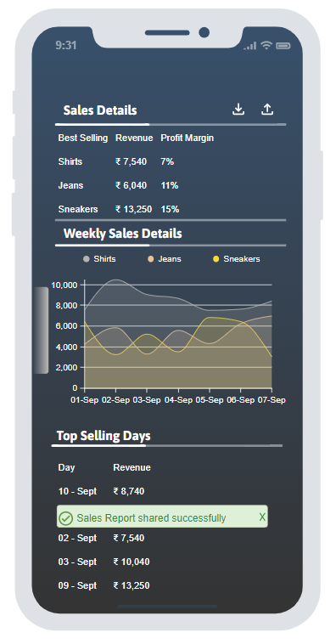Download the sales report

(238, 110)
